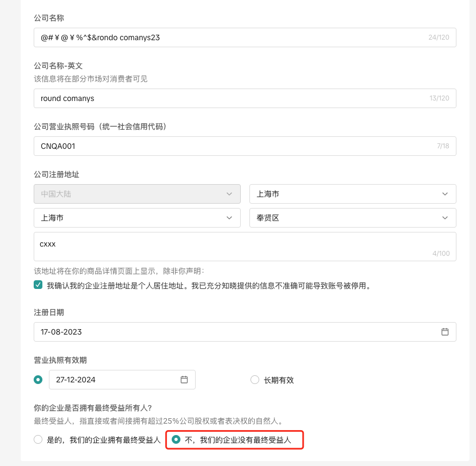Select the 长期有效 radio option

255,380
